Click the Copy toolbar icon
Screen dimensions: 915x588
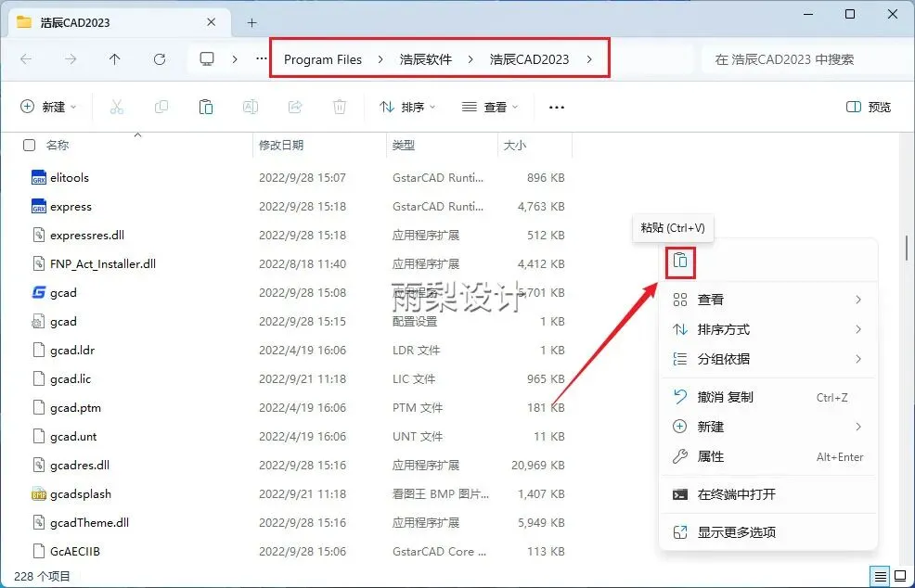coord(161,107)
